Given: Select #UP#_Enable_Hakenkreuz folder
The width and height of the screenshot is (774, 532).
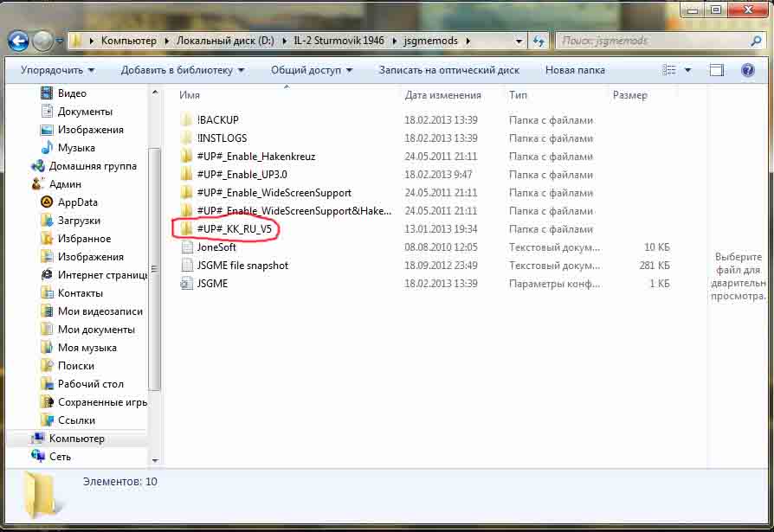Looking at the screenshot, I should point(255,157).
